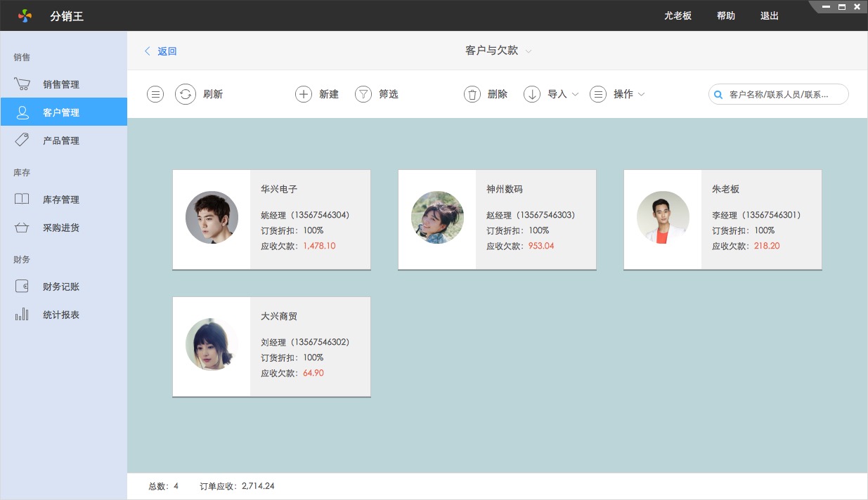Screen dimensions: 868x500
Task: Click the plus icon to create new customer
Action: pyautogui.click(x=303, y=94)
